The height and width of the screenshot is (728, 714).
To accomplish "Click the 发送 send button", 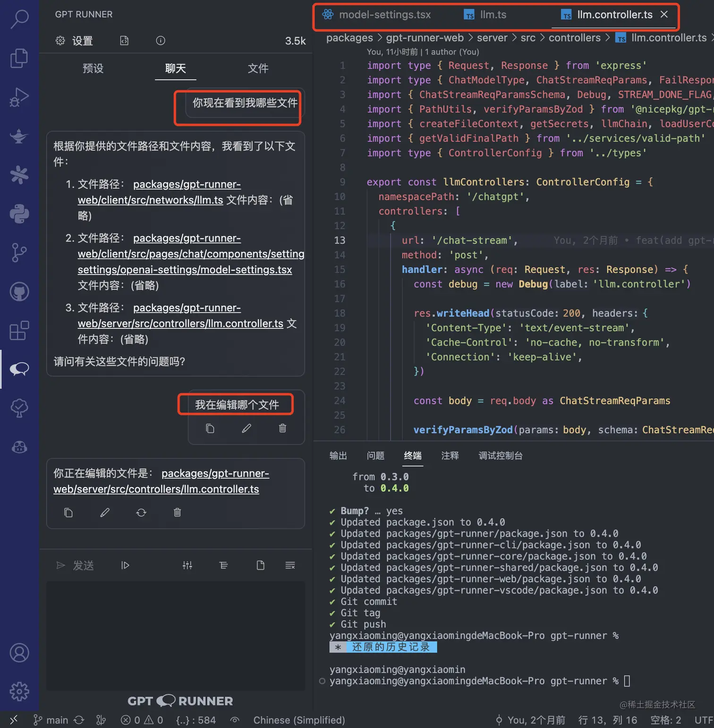I will 75,565.
